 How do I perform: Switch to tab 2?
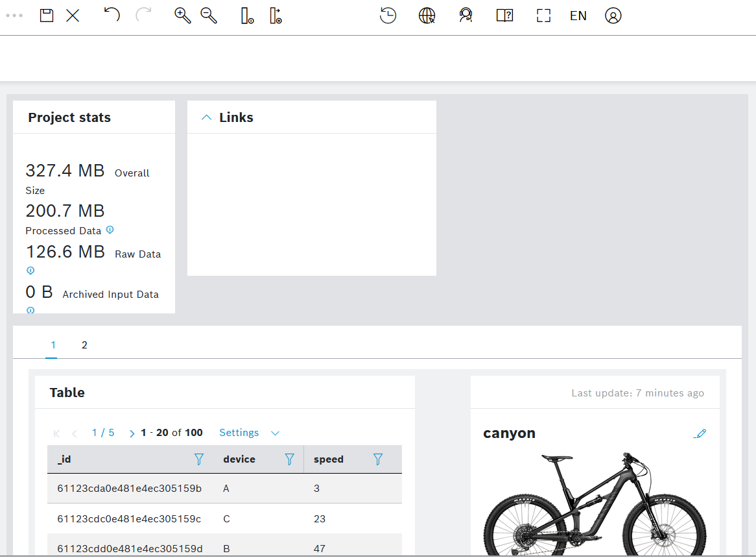84,345
